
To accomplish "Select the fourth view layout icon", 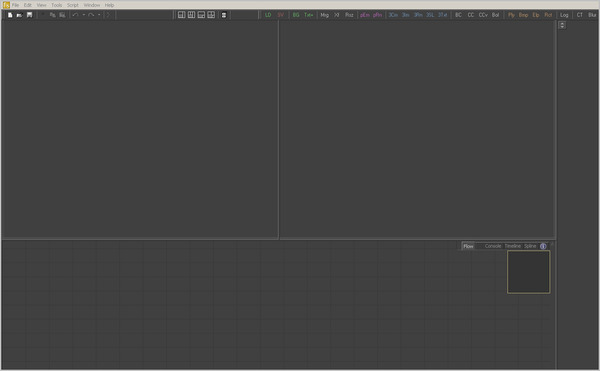I will pos(211,15).
